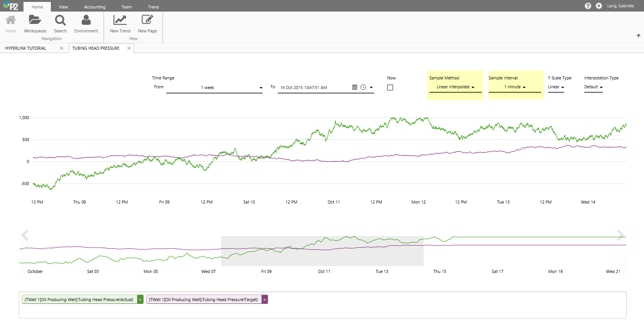The height and width of the screenshot is (320, 644).
Task: Click the clock time picker icon
Action: point(363,88)
